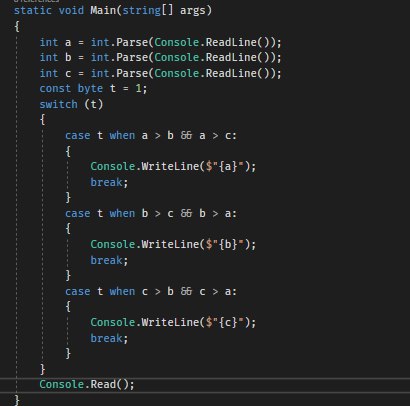Click variable 't' inside switch parentheses
The width and height of the screenshot is (410, 406).
coord(94,104)
